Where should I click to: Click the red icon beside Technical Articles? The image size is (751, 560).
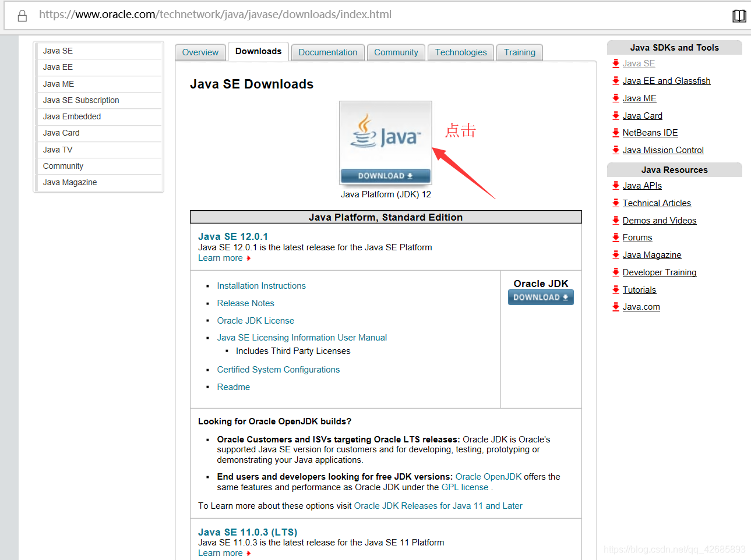click(616, 203)
